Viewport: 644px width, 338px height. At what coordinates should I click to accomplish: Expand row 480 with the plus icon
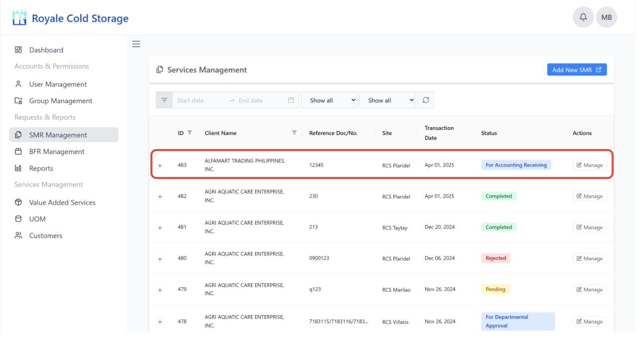point(160,259)
